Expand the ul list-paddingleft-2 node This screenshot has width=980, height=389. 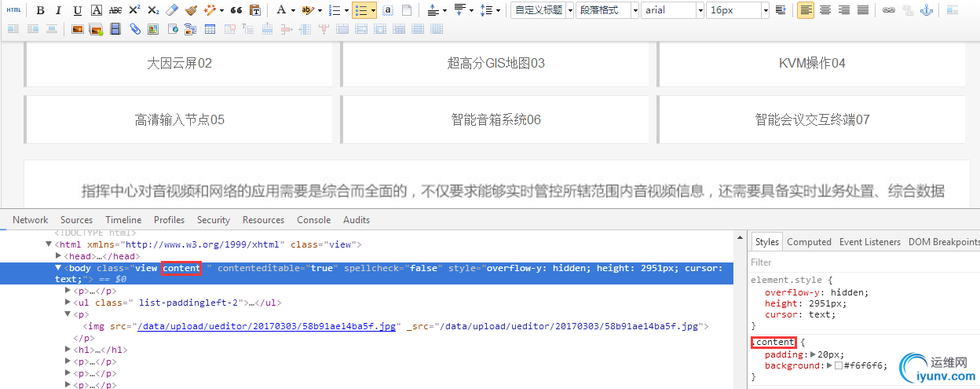68,303
